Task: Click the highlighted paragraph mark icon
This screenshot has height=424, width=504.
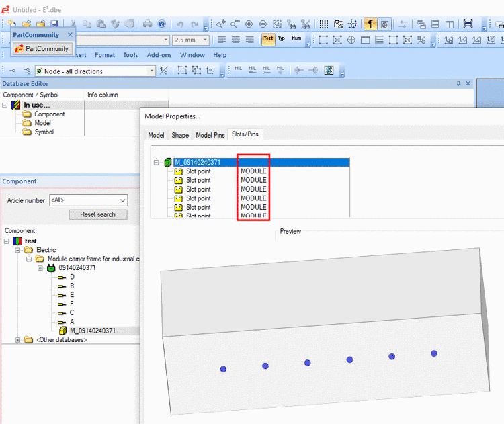Action: click(x=370, y=24)
